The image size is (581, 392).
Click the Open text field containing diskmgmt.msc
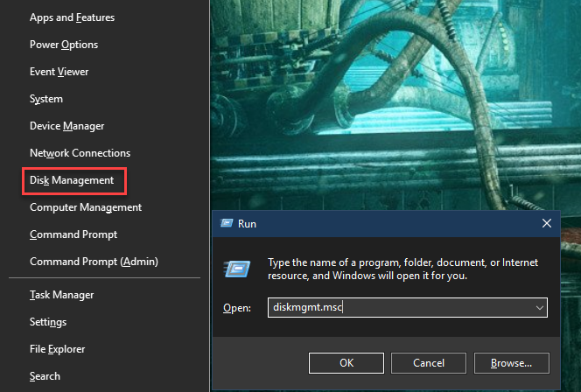tap(398, 308)
